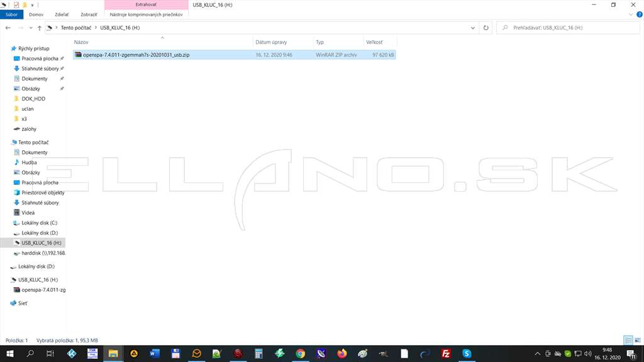Viewport: 644px width, 362px height.
Task: Expand address bar history dropdown
Action: tap(473, 28)
